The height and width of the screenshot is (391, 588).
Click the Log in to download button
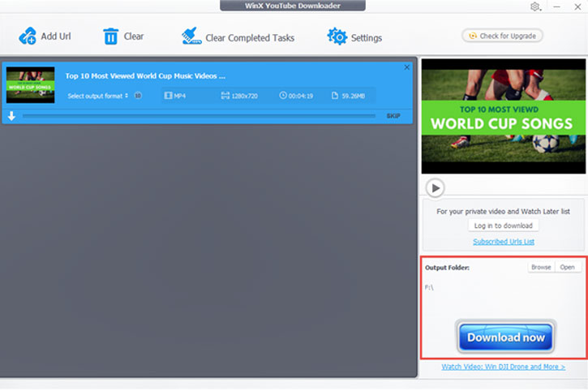click(504, 226)
